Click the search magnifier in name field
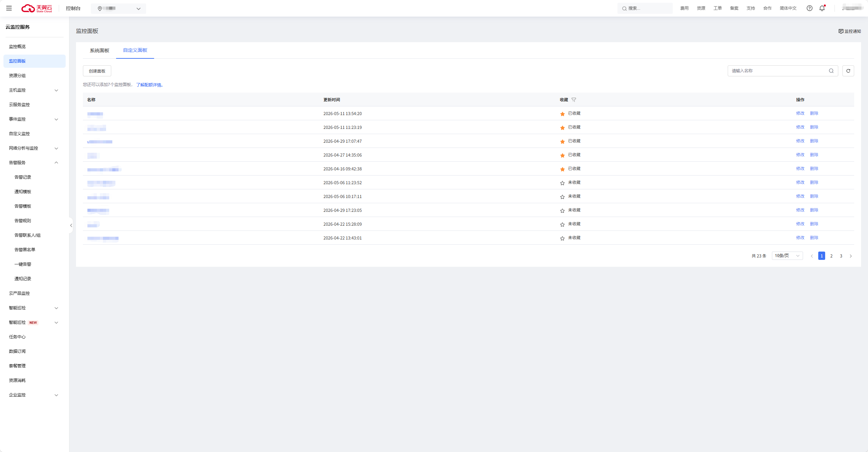This screenshot has width=868, height=452. [x=831, y=71]
